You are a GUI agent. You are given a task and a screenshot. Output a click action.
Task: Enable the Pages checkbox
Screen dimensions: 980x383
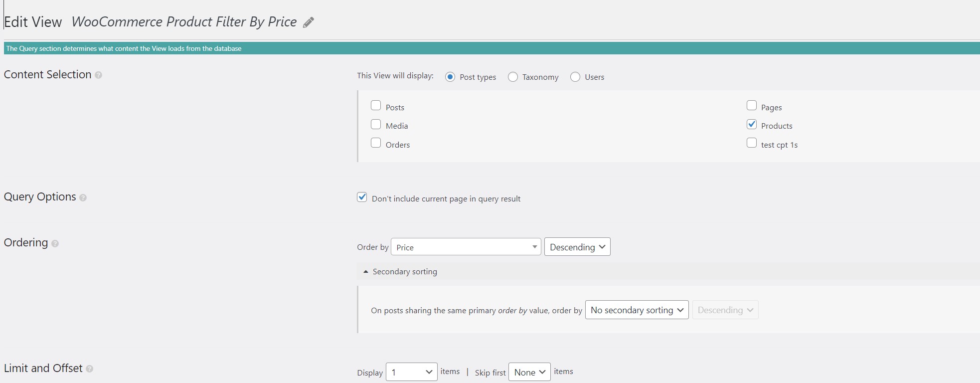(752, 106)
